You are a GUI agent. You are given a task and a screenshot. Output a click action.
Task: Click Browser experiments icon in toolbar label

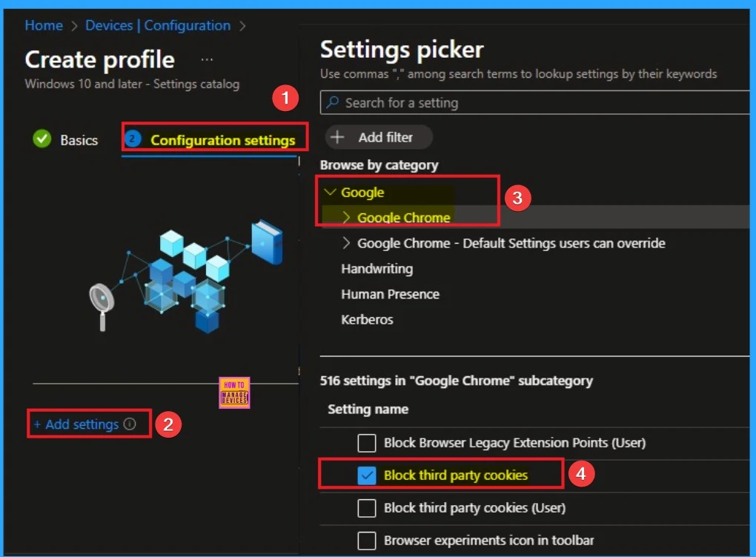[x=489, y=541]
